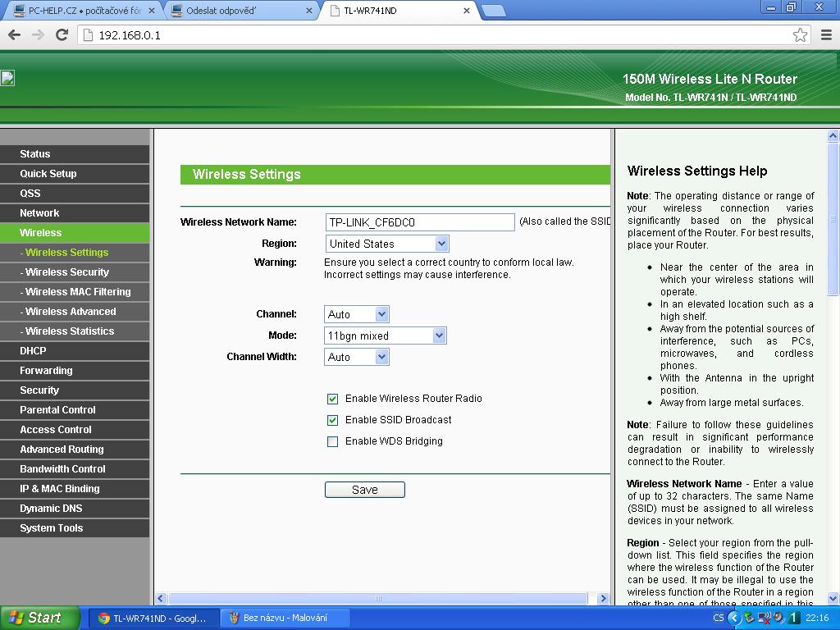Image resolution: width=840 pixels, height=630 pixels.
Task: Open the Mode dropdown list
Action: [x=386, y=336]
